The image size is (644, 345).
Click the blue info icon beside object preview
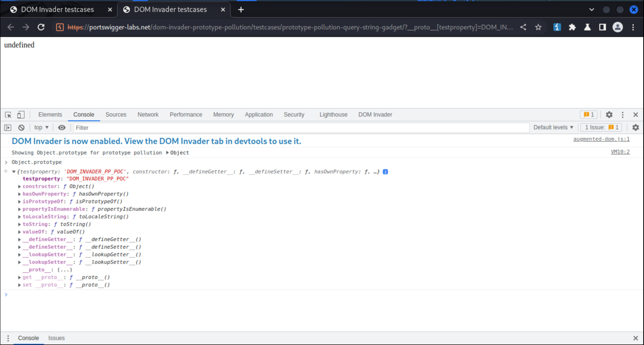385,172
